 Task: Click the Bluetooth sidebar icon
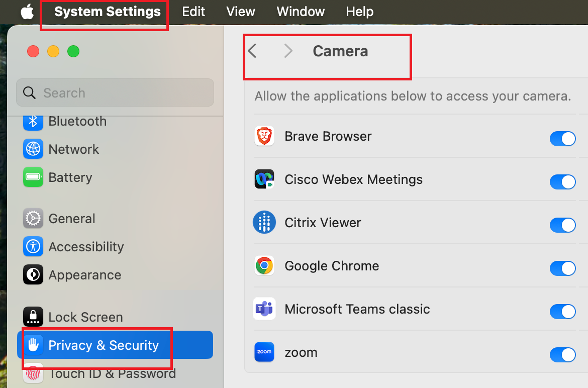(x=33, y=121)
